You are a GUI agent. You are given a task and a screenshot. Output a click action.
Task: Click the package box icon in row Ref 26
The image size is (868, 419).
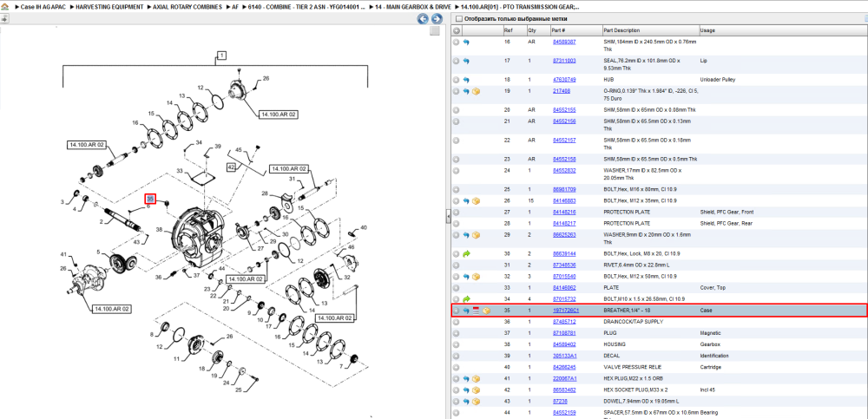click(476, 201)
